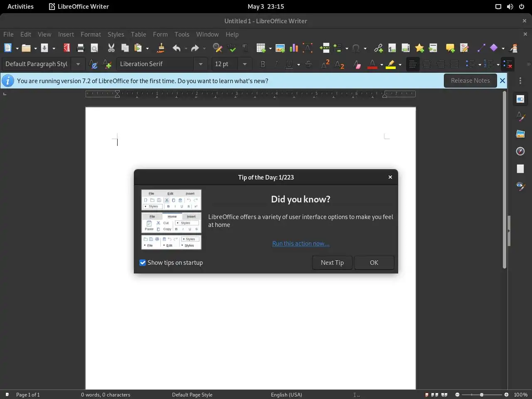
Task: Open the underline style dropdown arrow
Action: click(x=298, y=64)
